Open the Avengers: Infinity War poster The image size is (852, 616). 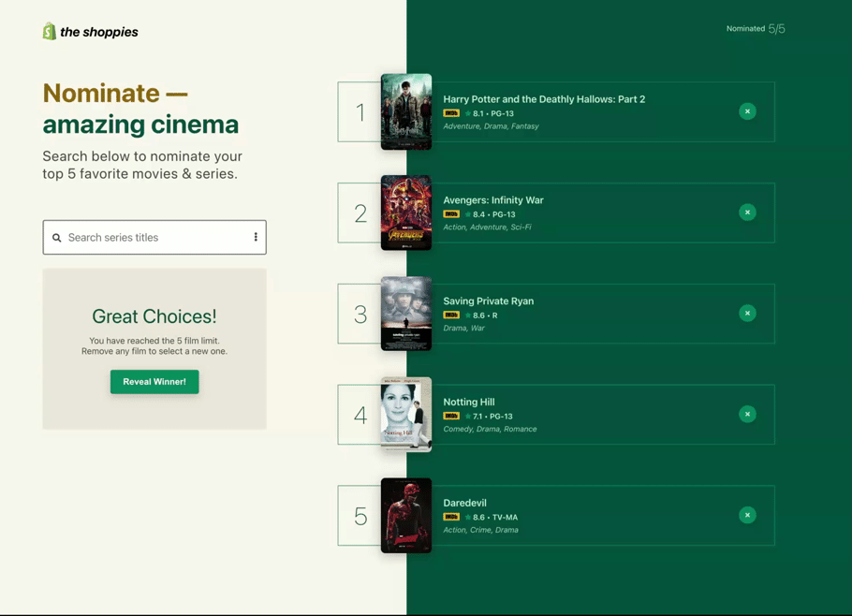[x=406, y=213]
